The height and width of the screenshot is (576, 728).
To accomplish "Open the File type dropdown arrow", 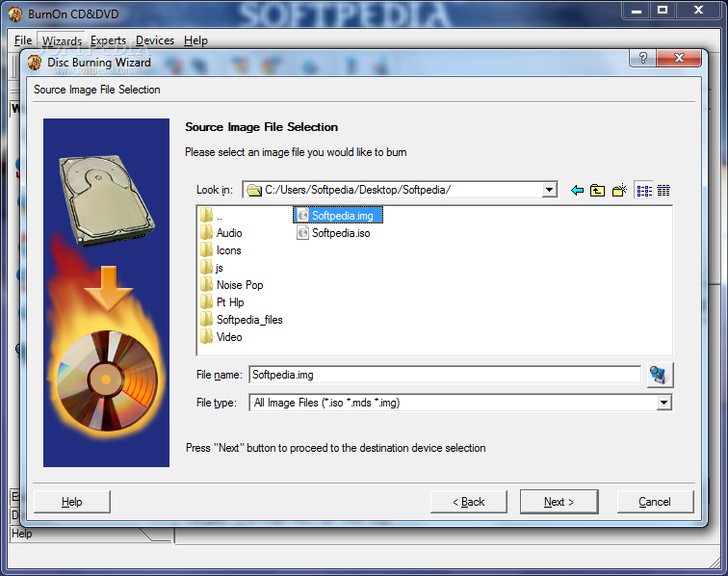I will tap(663, 403).
